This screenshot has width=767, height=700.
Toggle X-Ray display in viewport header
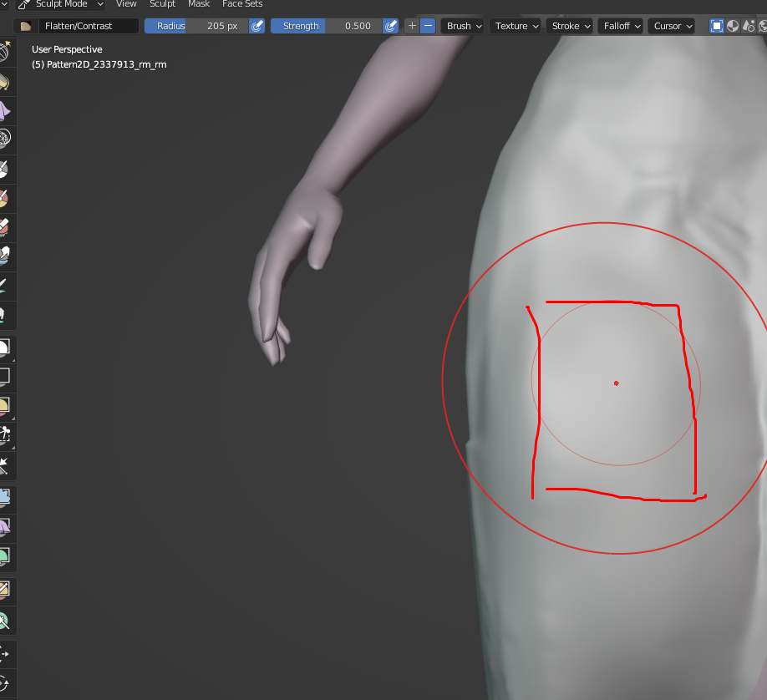click(717, 26)
